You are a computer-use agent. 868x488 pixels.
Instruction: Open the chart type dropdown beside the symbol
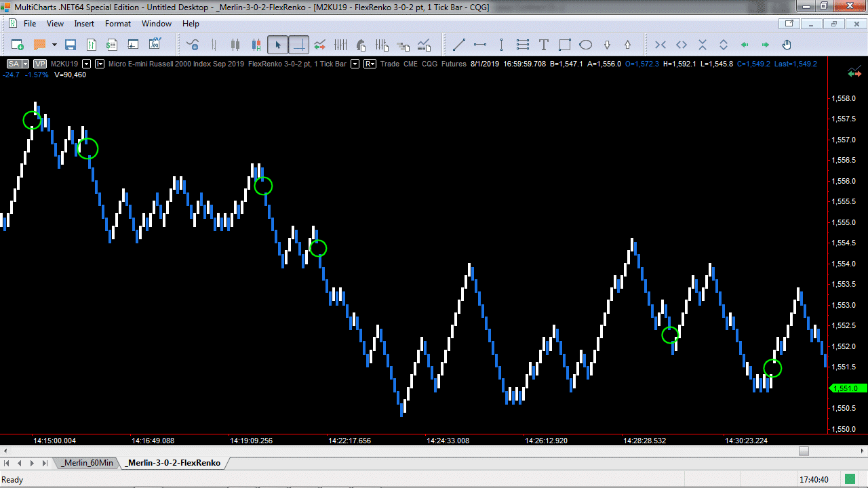coord(100,64)
